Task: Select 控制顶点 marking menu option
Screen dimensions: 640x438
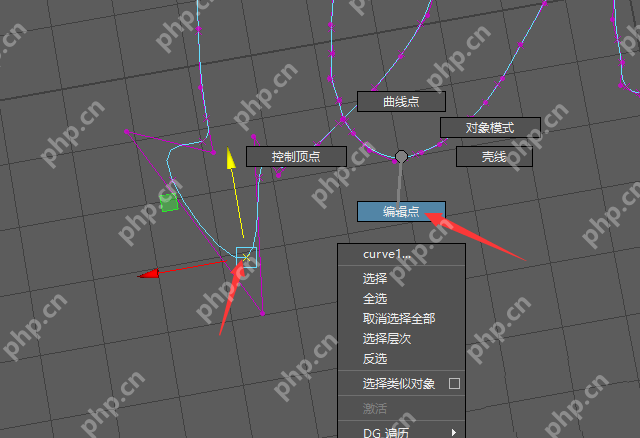Action: (296, 156)
